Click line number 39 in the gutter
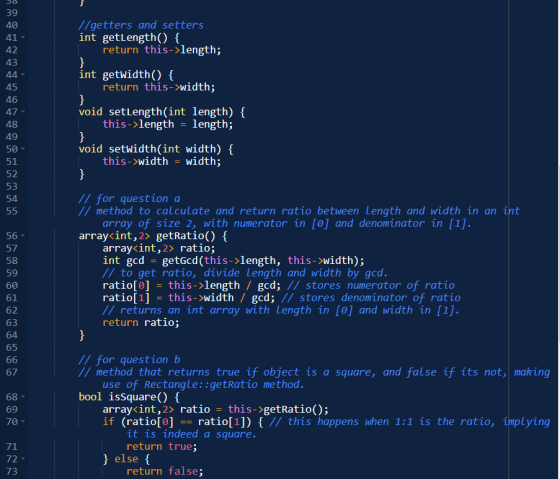Screen dimensions: 560x479 (x=12, y=13)
